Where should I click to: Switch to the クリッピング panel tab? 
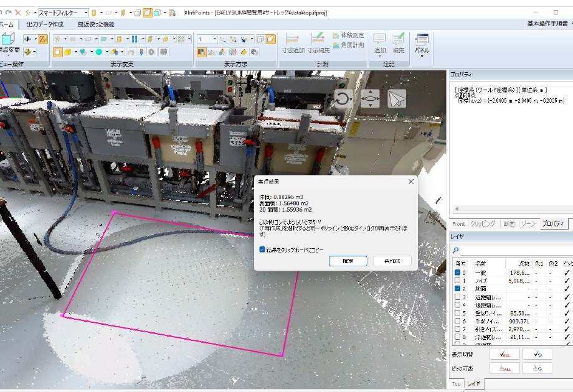[483, 224]
